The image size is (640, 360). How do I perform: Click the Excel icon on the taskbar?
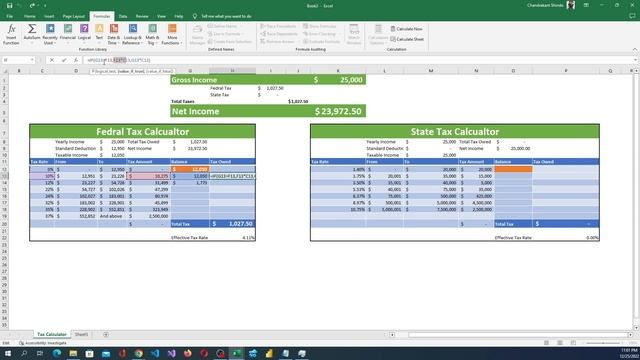coord(237,353)
